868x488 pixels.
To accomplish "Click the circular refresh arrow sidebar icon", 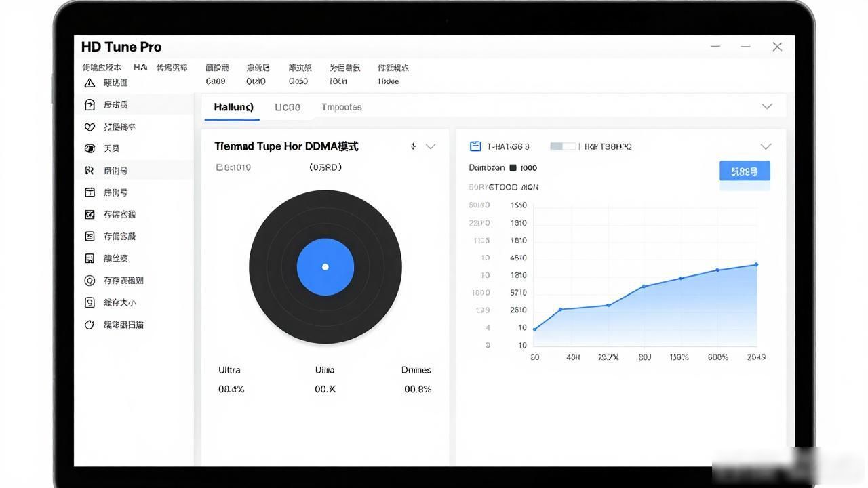I will (90, 325).
